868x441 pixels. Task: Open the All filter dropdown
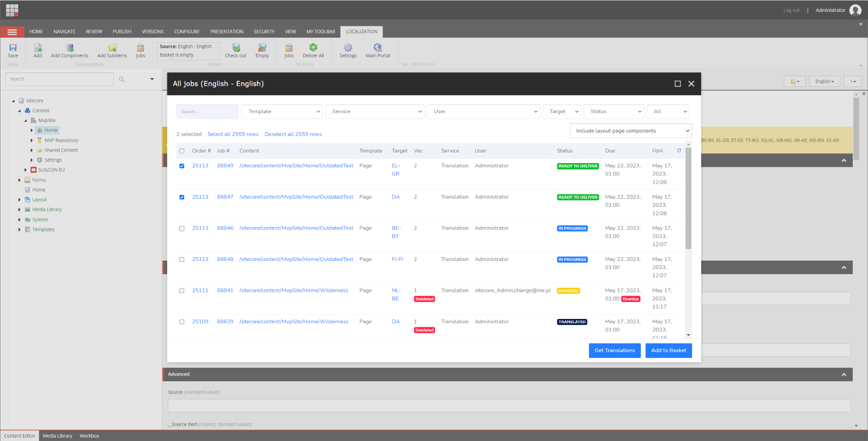668,111
